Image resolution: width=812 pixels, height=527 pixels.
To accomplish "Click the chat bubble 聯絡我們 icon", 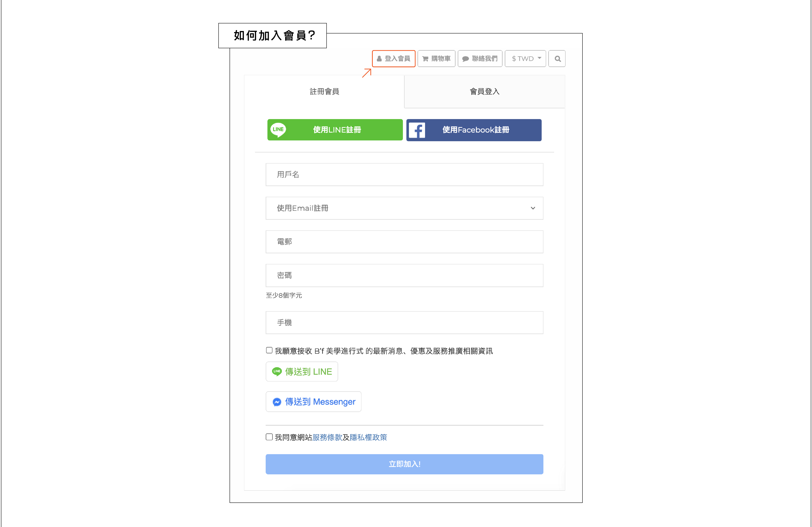I will click(x=465, y=59).
